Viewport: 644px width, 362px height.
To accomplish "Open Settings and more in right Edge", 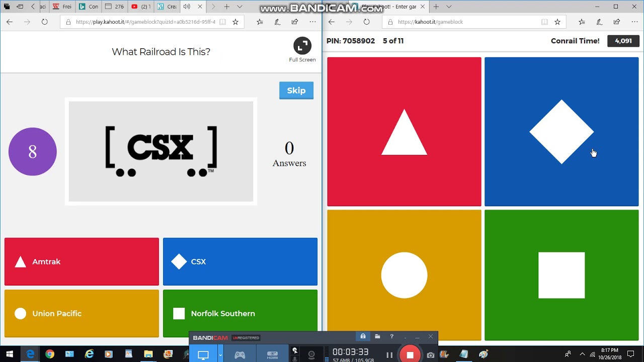I will point(634,22).
